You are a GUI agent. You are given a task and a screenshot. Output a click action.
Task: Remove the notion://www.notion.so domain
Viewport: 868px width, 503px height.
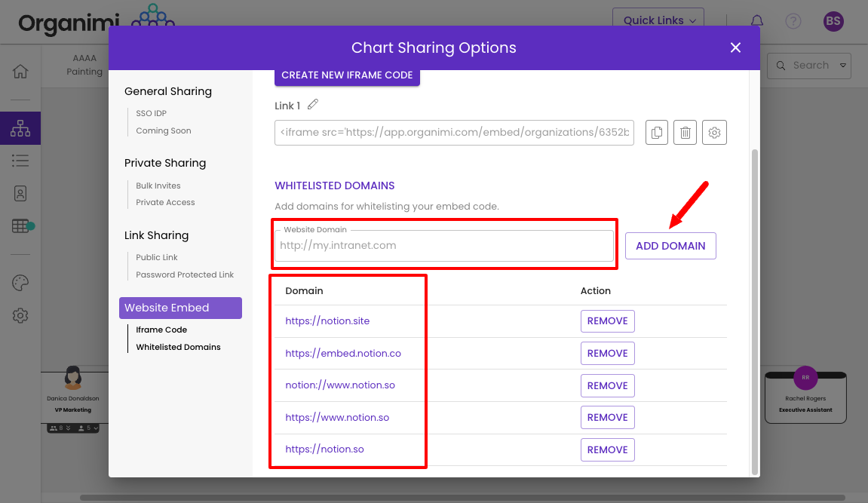[x=607, y=385]
